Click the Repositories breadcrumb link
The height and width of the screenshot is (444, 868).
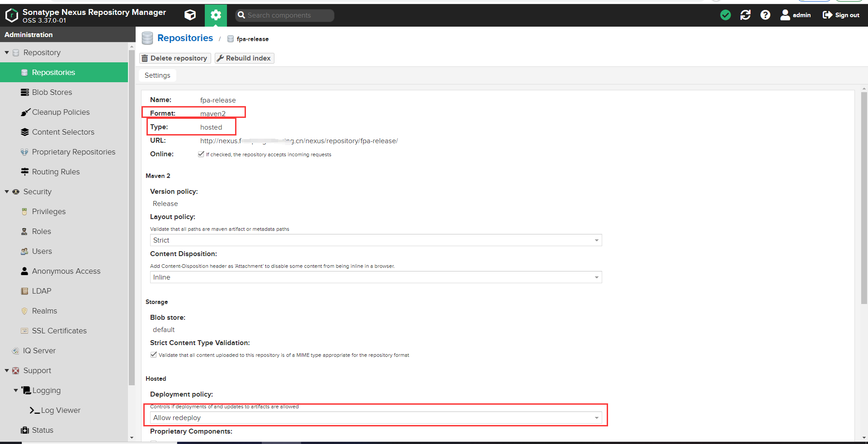[185, 38]
